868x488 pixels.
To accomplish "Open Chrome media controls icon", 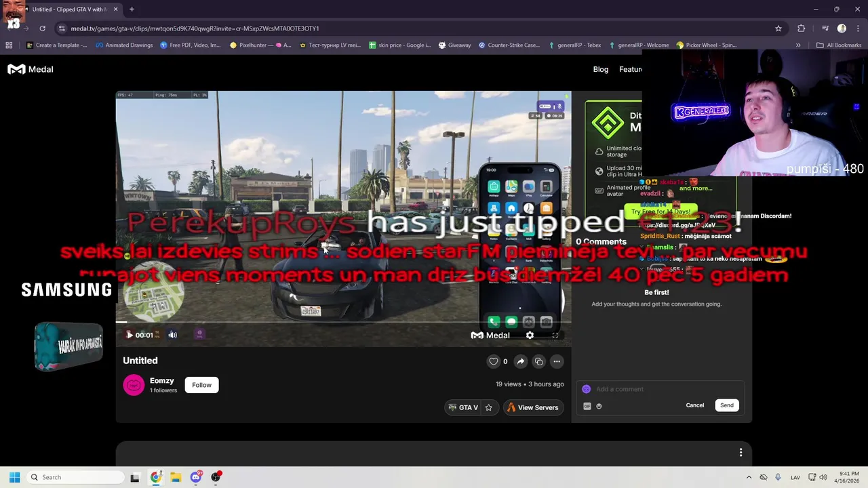I will pos(825,28).
